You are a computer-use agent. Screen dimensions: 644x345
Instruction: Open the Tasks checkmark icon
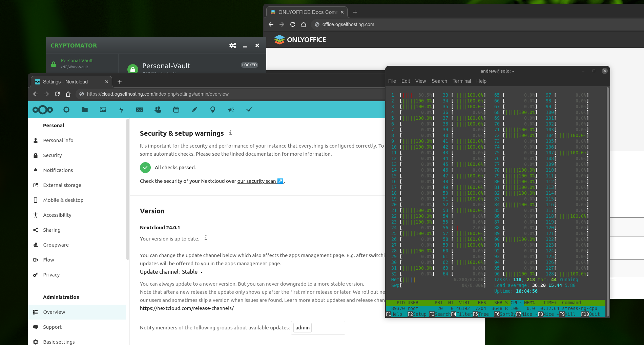pyautogui.click(x=249, y=110)
